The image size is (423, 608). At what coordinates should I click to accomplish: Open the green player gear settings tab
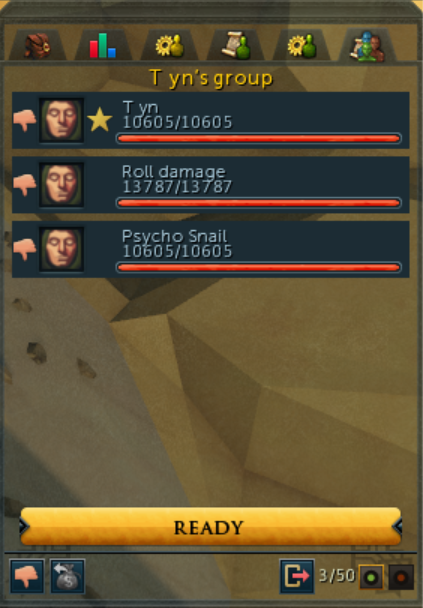(x=302, y=46)
